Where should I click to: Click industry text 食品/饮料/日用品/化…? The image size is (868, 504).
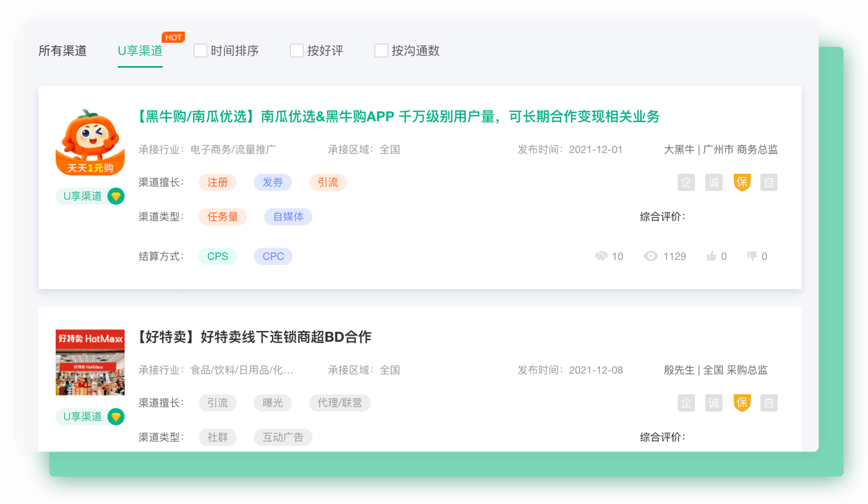242,370
